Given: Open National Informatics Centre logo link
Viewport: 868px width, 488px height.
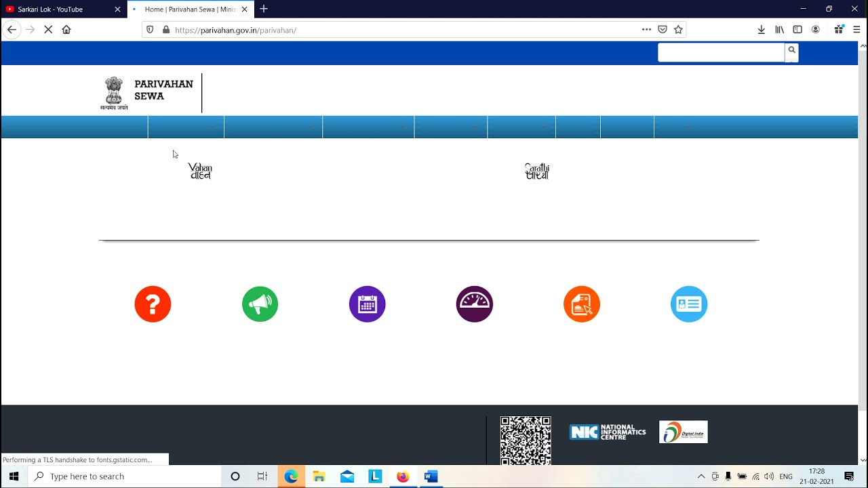Looking at the screenshot, I should (608, 432).
